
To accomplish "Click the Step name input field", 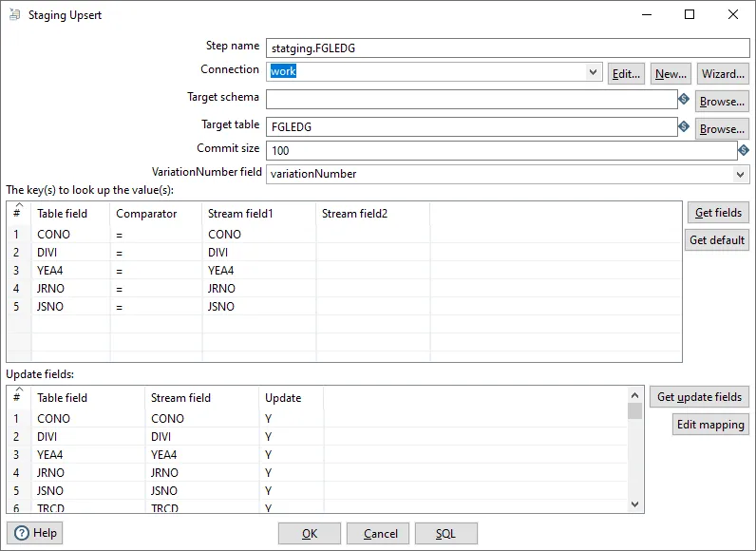I will click(x=507, y=47).
